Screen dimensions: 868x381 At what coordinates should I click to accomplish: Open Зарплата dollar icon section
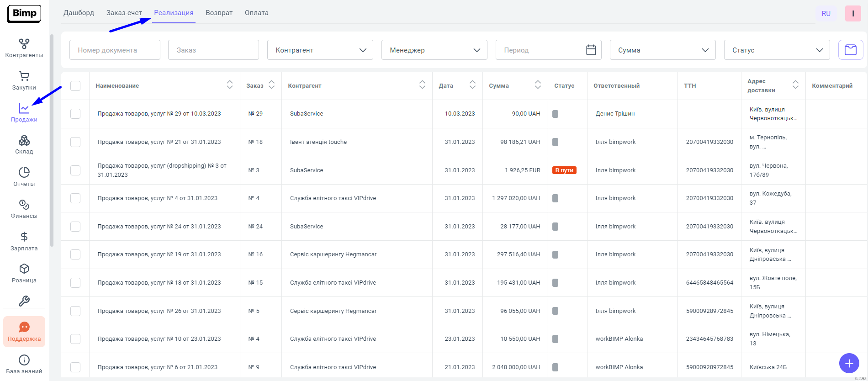tap(24, 241)
